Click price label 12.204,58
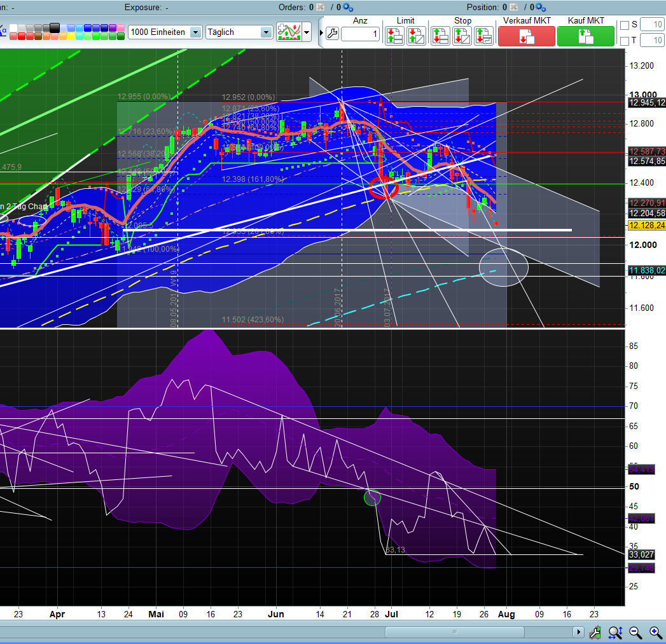This screenshot has height=644, width=666. click(x=647, y=213)
